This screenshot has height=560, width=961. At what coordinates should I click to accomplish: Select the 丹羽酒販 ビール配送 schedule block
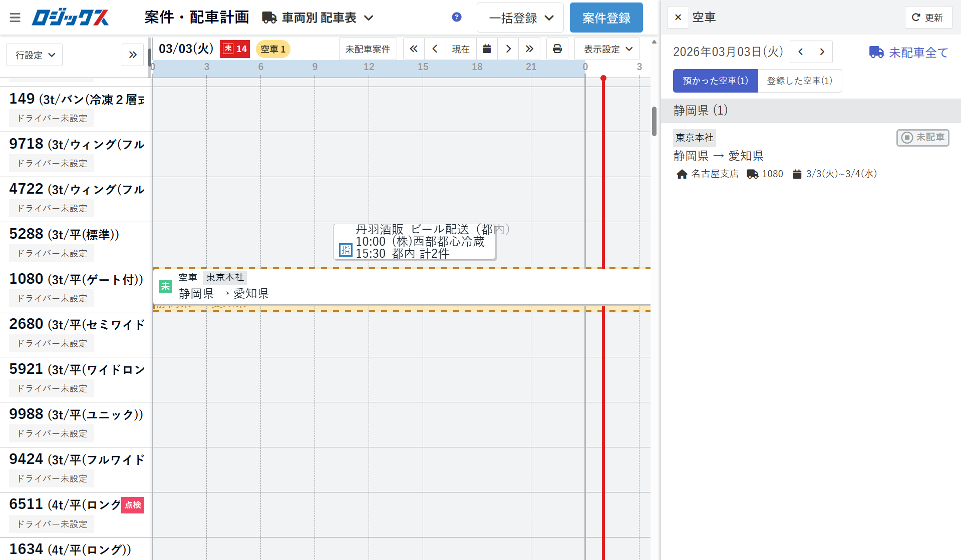(x=414, y=242)
